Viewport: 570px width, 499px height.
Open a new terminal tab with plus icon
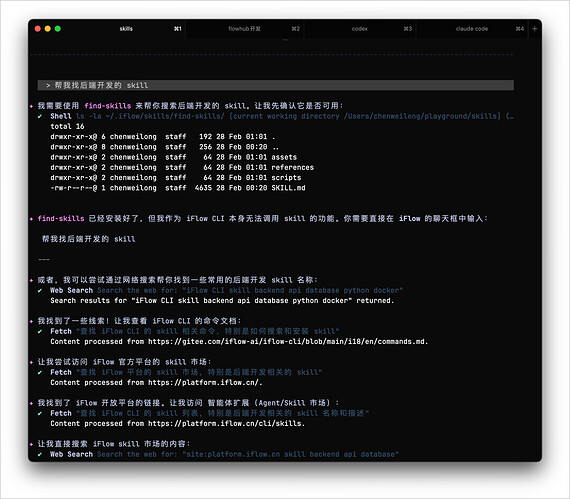coord(534,29)
